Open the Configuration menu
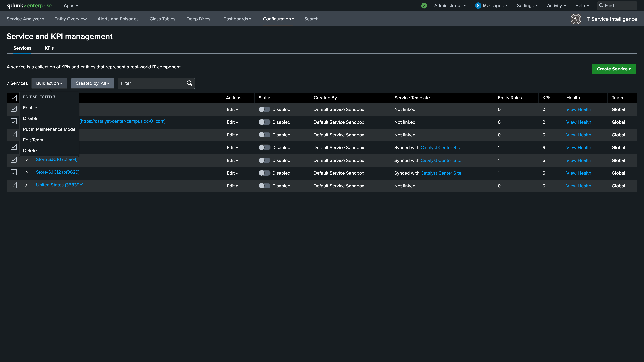Viewport: 644px width, 362px height. coord(279,19)
